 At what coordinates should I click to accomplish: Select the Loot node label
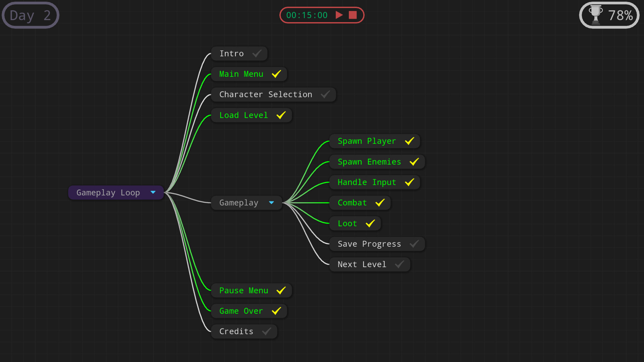(x=347, y=224)
